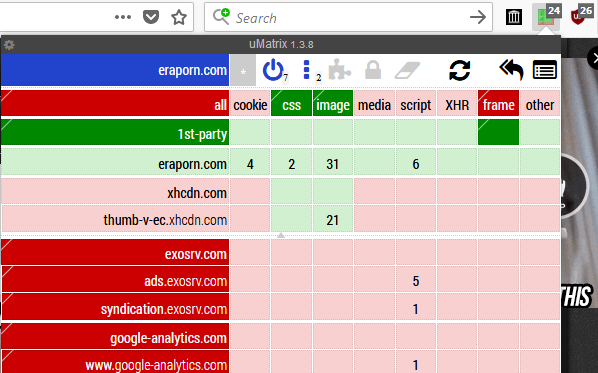Toggle the script column header
598x373 pixels.
[x=416, y=104]
